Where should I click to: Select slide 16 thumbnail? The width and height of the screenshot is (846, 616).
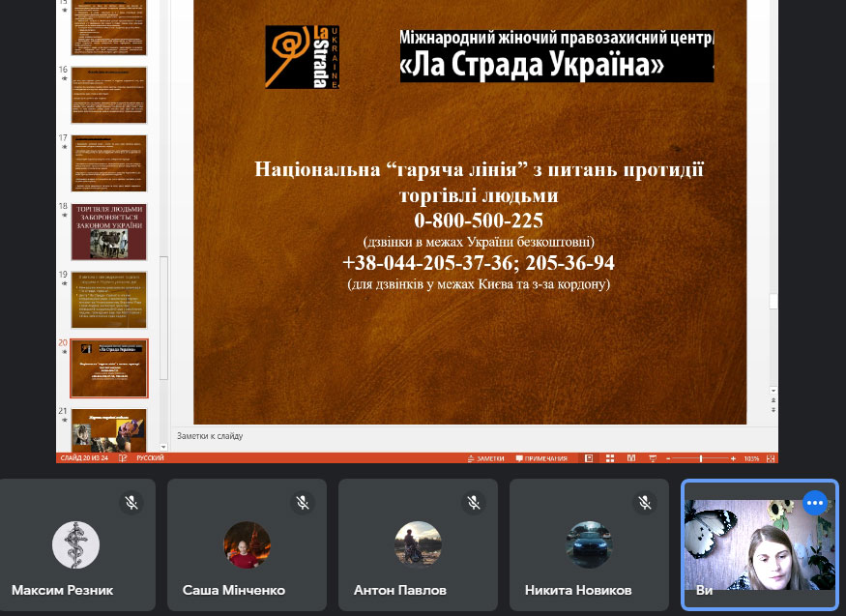point(109,95)
